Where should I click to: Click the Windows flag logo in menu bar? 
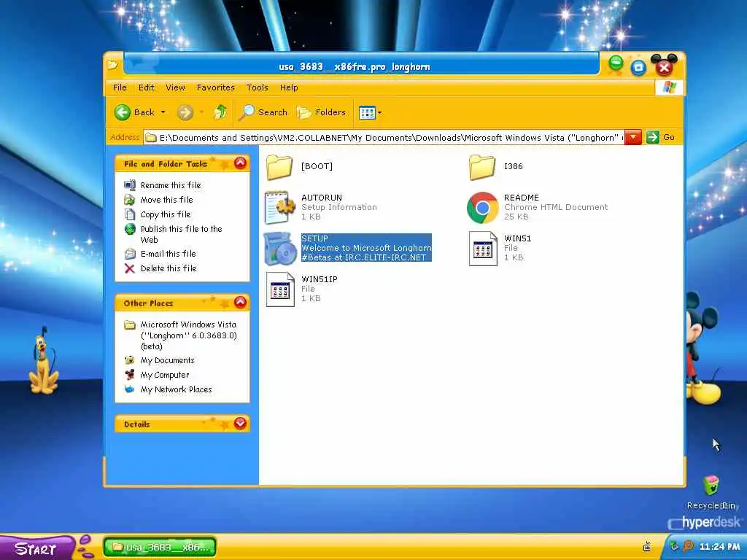[x=670, y=87]
